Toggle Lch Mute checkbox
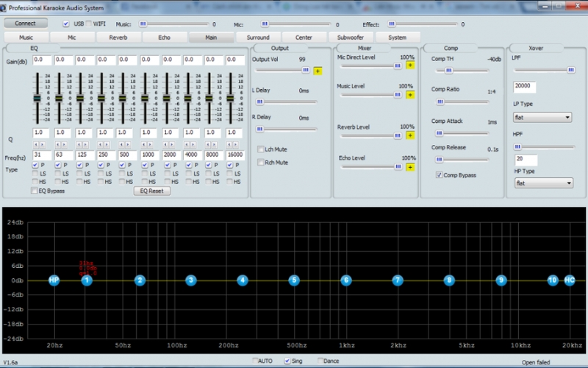The image size is (588, 368). [261, 149]
